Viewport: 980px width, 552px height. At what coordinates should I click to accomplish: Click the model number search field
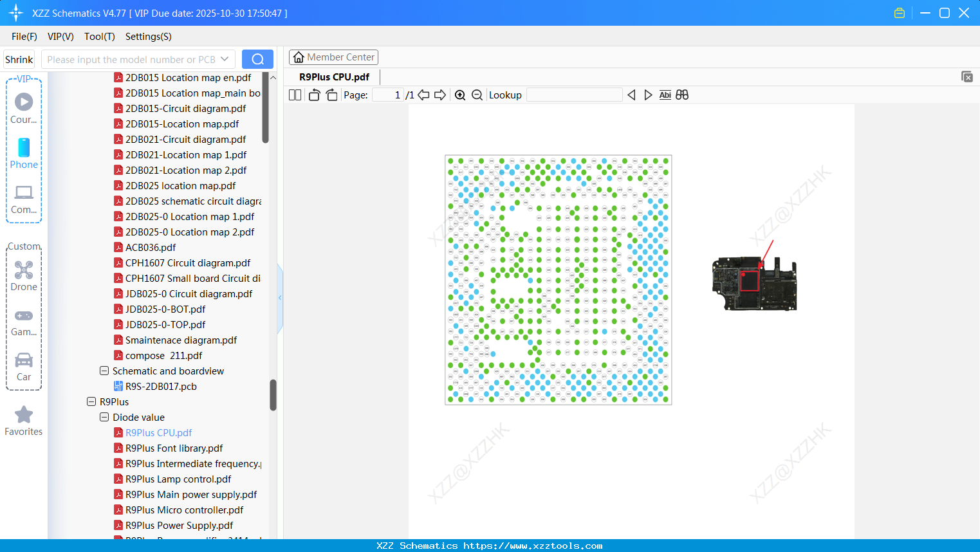132,59
